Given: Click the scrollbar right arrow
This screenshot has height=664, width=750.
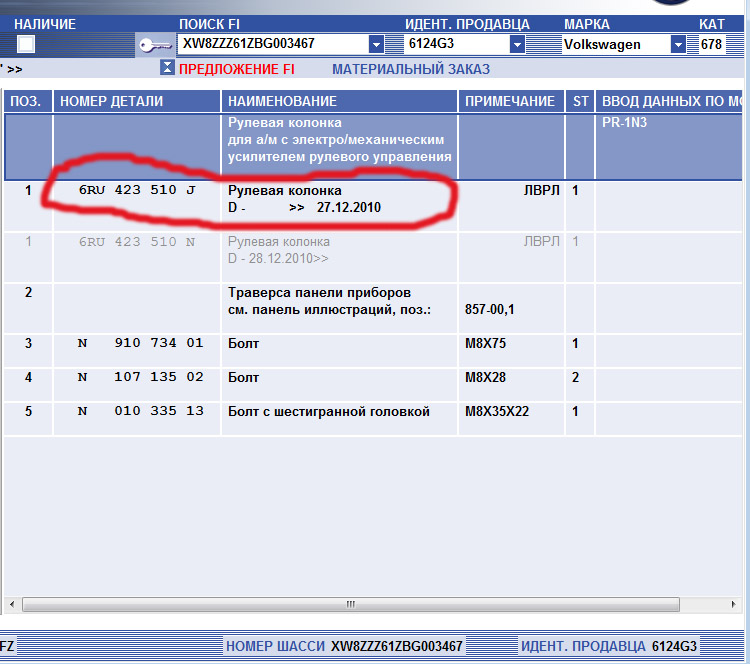Looking at the screenshot, I should click(x=737, y=605).
